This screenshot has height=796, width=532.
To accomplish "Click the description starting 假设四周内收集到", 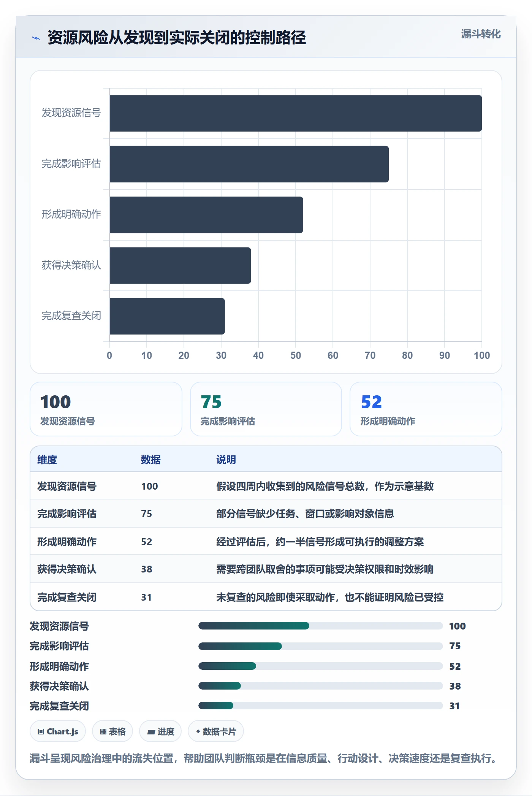I will point(325,486).
